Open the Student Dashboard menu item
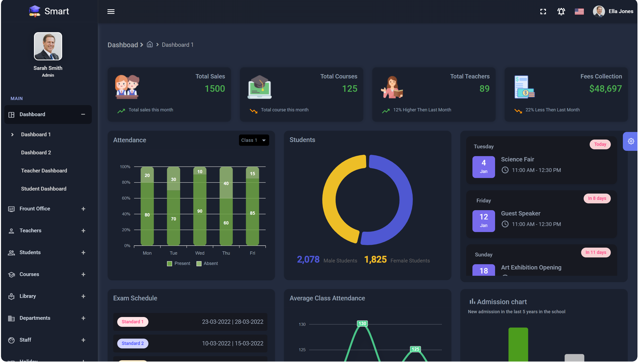This screenshot has width=644, height=362. click(x=44, y=189)
